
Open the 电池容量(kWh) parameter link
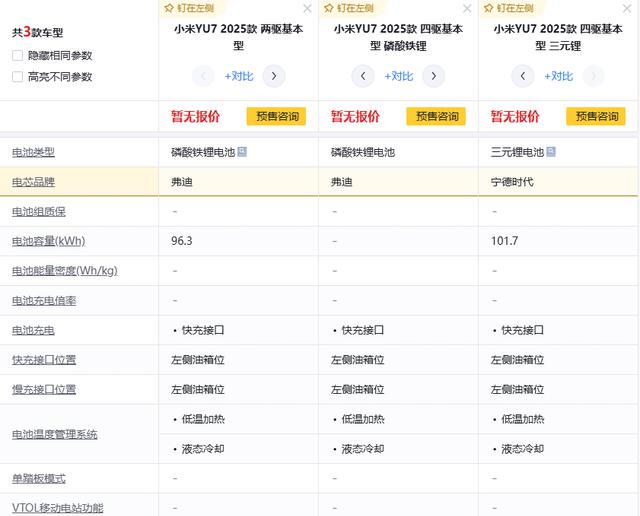coord(49,241)
